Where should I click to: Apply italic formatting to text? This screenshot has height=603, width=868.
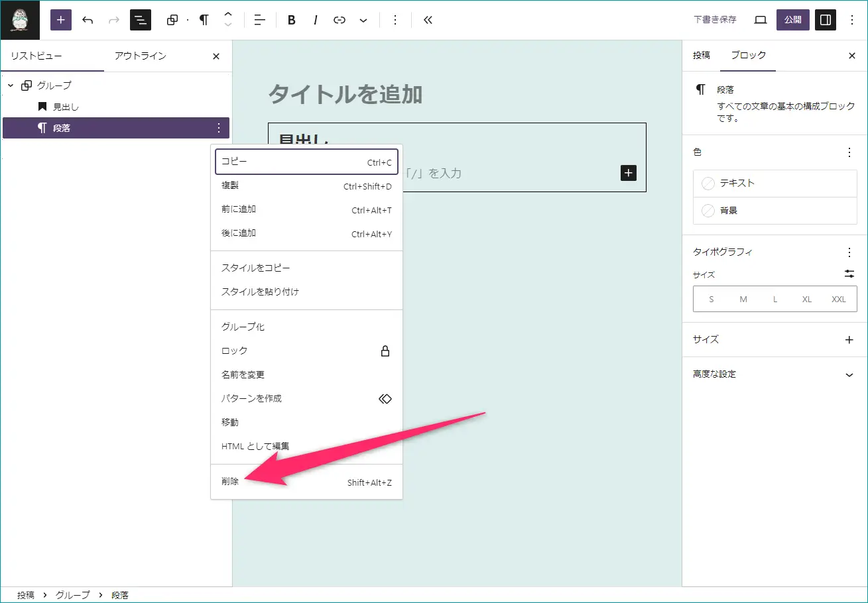316,20
